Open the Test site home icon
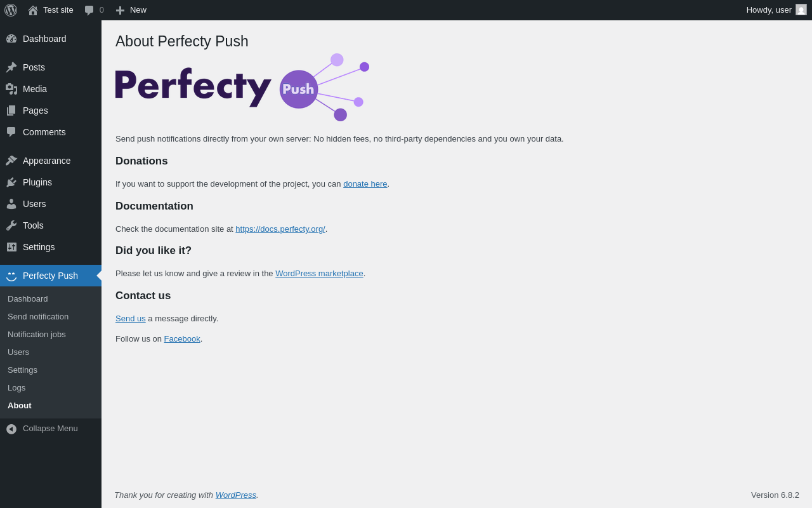The width and height of the screenshot is (812, 508). (x=33, y=10)
